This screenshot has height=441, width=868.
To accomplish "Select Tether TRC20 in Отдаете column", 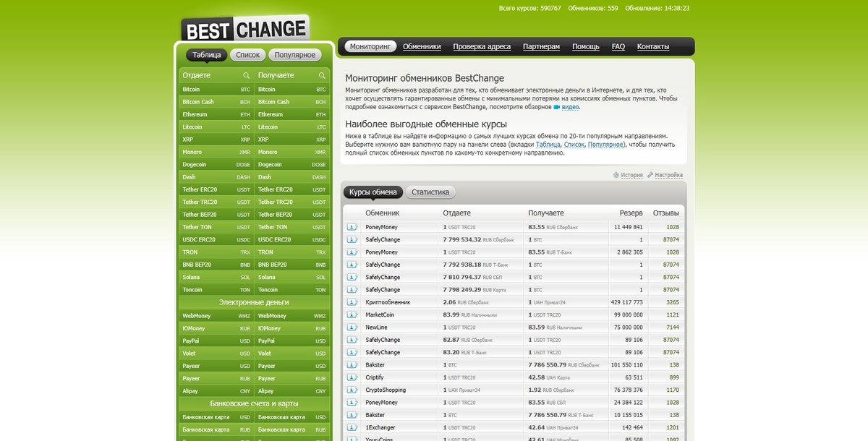I will 216,202.
